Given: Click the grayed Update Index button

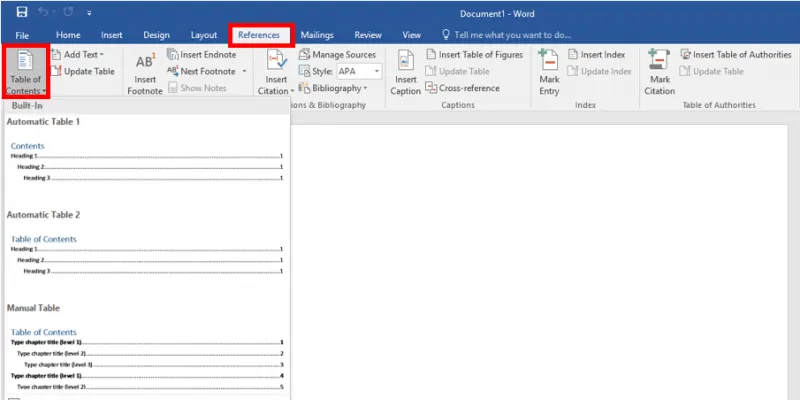Looking at the screenshot, I should click(x=599, y=71).
